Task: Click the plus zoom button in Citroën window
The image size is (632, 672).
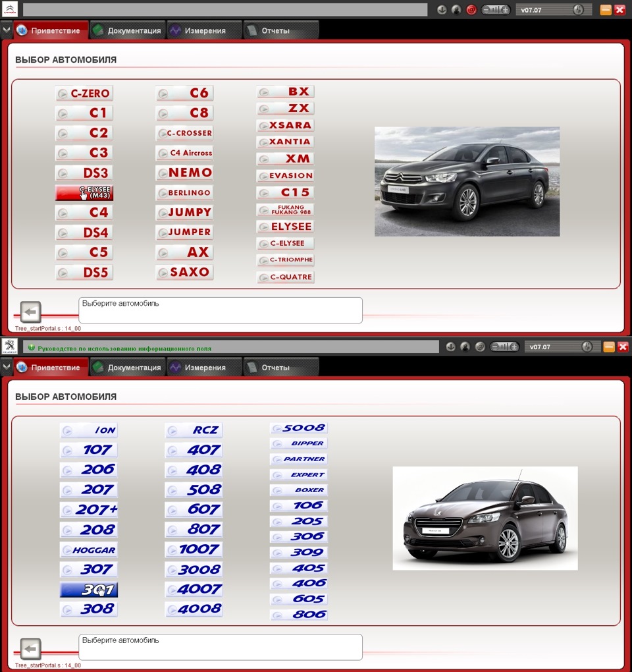Action: click(505, 10)
